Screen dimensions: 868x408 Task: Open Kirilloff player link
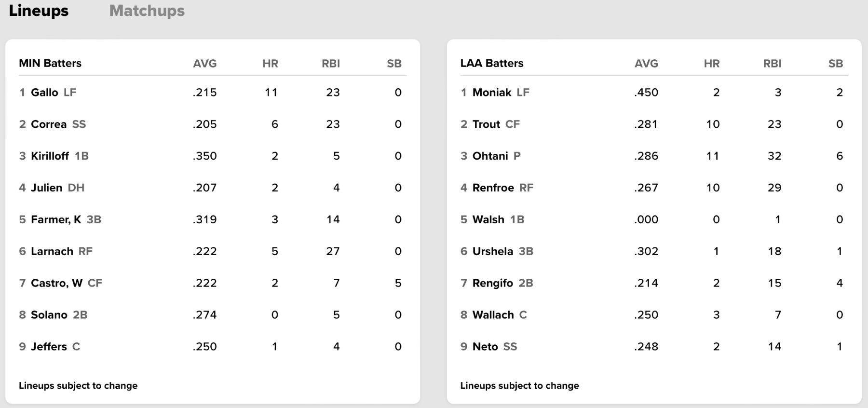pyautogui.click(x=50, y=156)
